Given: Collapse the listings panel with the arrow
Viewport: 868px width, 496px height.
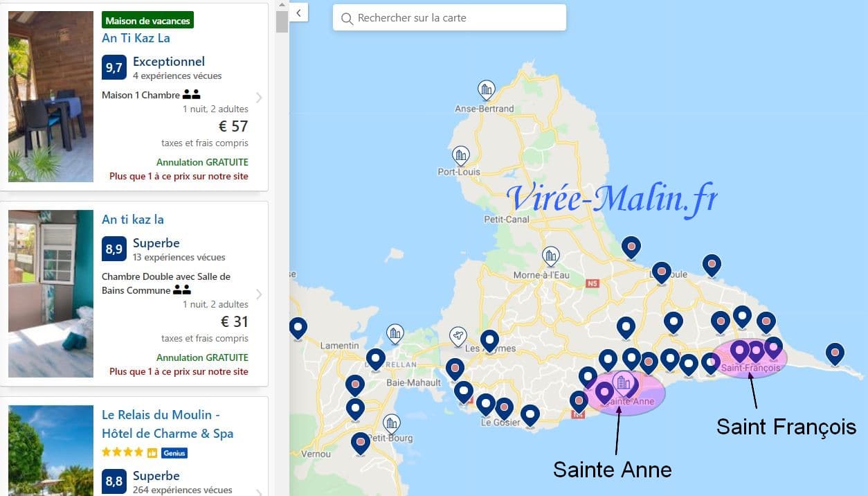Looking at the screenshot, I should click(x=298, y=12).
